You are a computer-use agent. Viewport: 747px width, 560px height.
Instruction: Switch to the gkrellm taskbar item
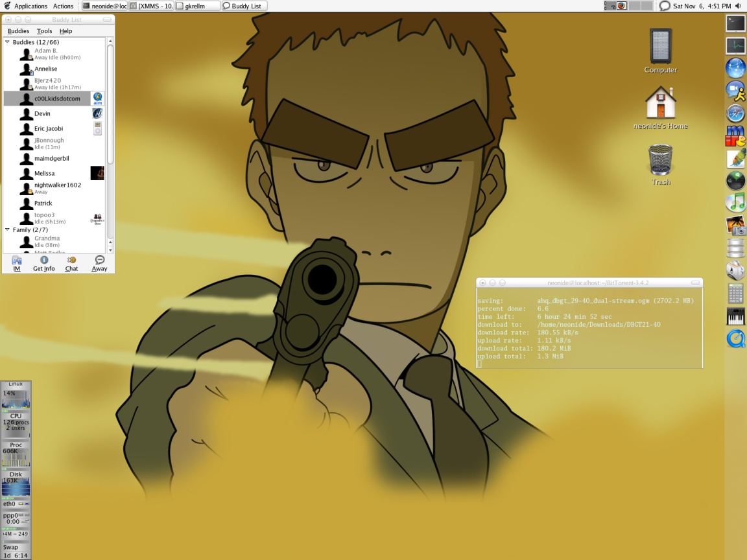click(x=198, y=6)
